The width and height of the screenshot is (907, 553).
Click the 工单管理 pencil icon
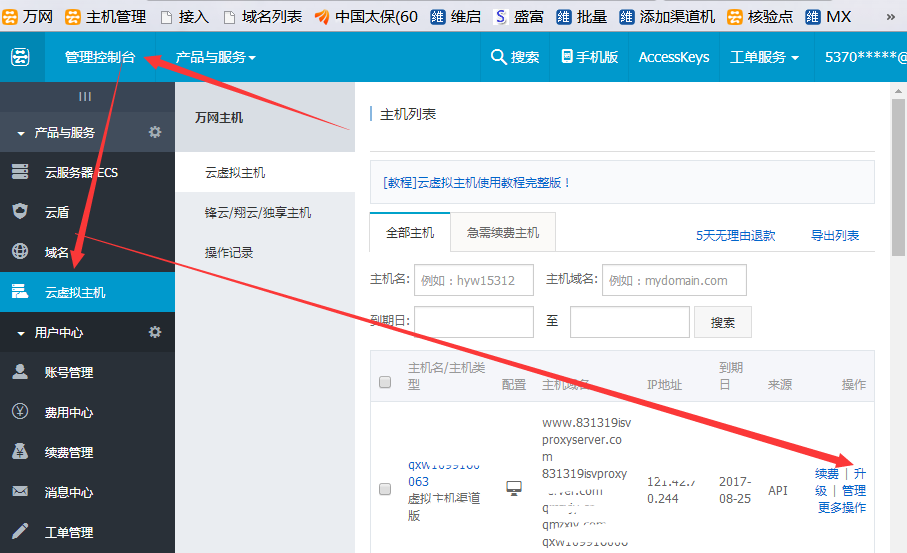[20, 531]
